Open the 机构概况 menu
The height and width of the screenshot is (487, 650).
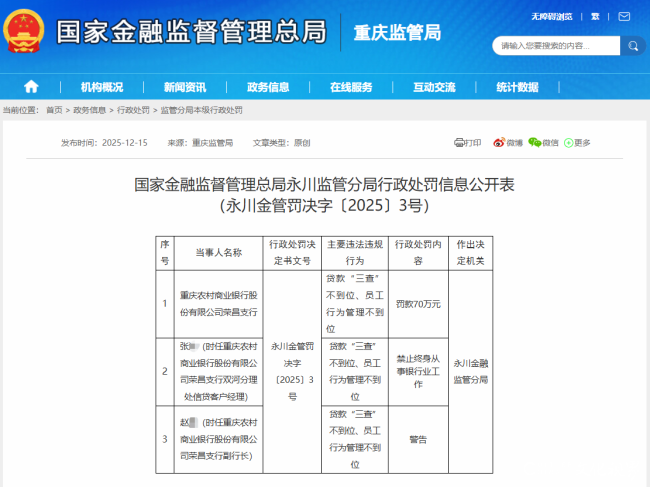tap(102, 87)
